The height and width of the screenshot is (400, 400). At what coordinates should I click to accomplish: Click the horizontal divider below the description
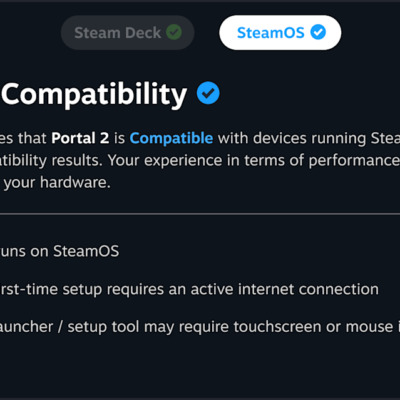click(x=200, y=214)
